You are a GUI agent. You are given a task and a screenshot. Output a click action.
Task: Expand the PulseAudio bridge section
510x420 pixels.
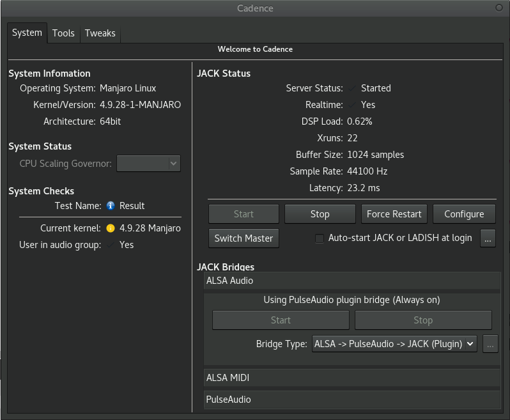pos(352,400)
